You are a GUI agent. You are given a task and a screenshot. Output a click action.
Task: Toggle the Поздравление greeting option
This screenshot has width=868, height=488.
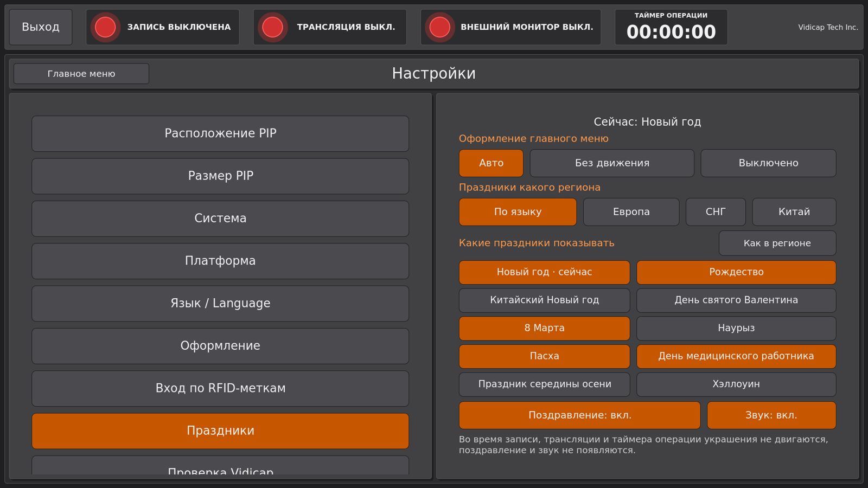[x=580, y=415]
